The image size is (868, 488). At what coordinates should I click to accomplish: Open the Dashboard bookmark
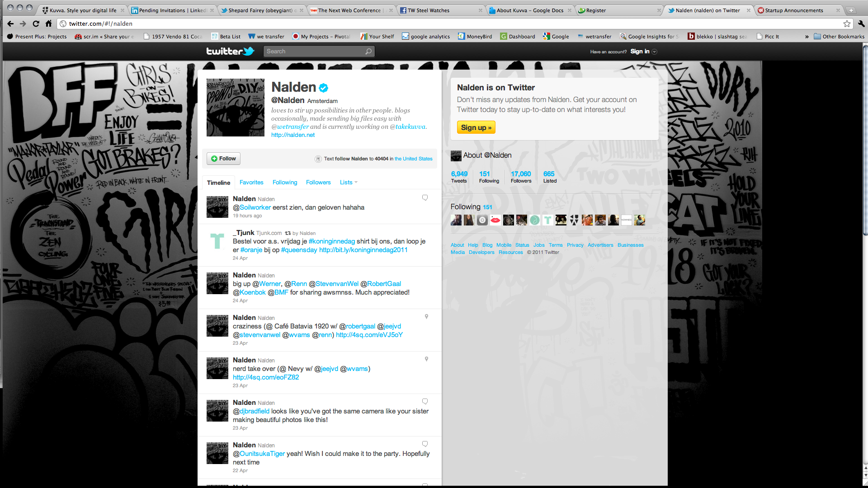tap(518, 37)
